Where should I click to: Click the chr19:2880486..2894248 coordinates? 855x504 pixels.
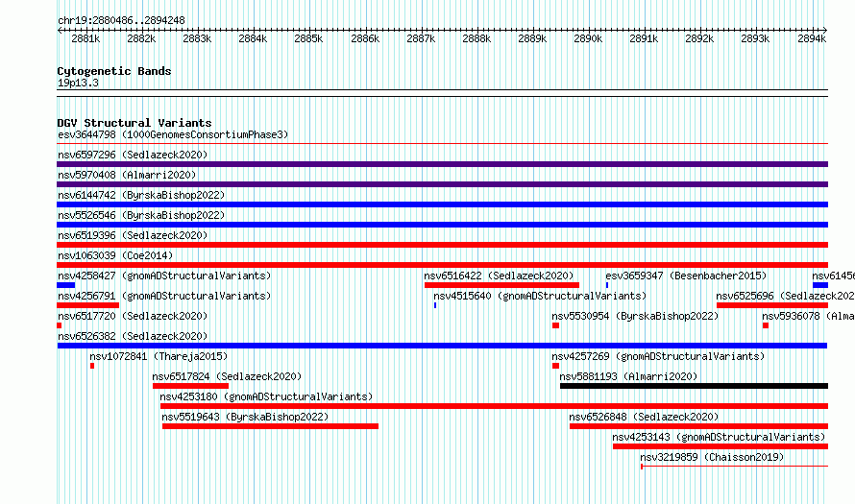[121, 20]
